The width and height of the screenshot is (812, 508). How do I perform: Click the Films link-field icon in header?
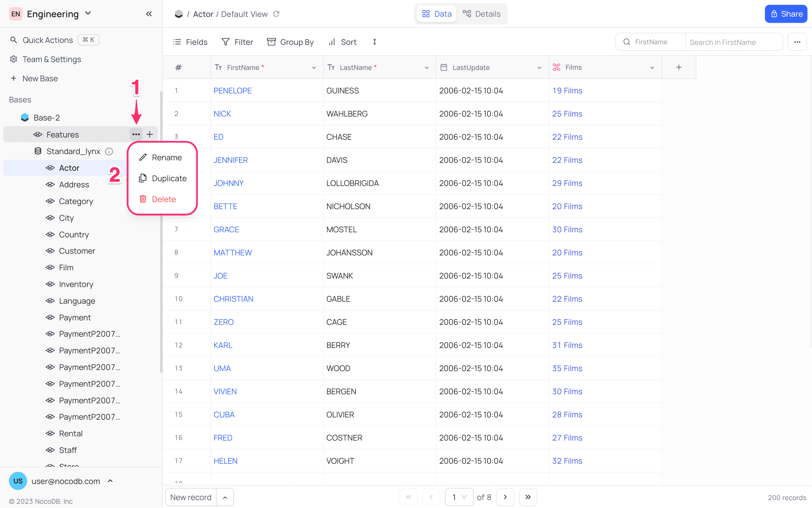tap(557, 67)
